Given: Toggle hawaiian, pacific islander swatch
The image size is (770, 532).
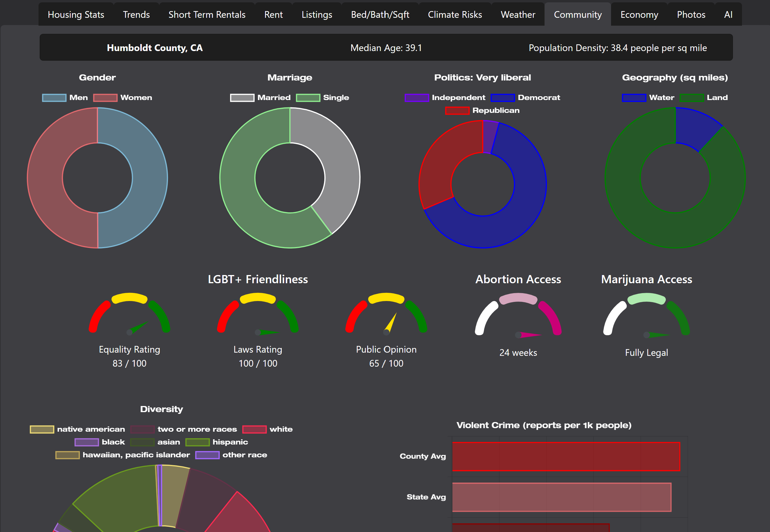Looking at the screenshot, I should 68,455.
